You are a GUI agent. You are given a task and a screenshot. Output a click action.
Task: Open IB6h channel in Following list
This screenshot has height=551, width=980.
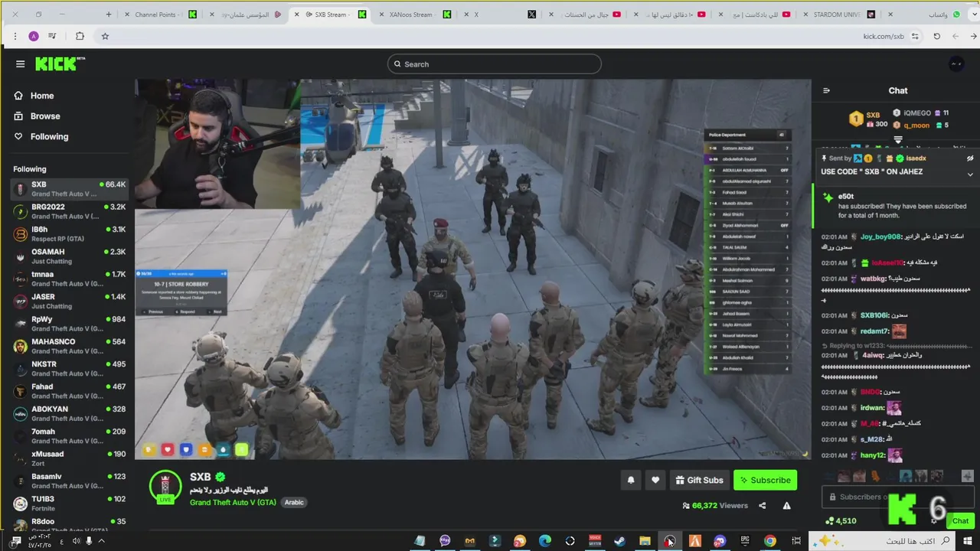tap(69, 233)
